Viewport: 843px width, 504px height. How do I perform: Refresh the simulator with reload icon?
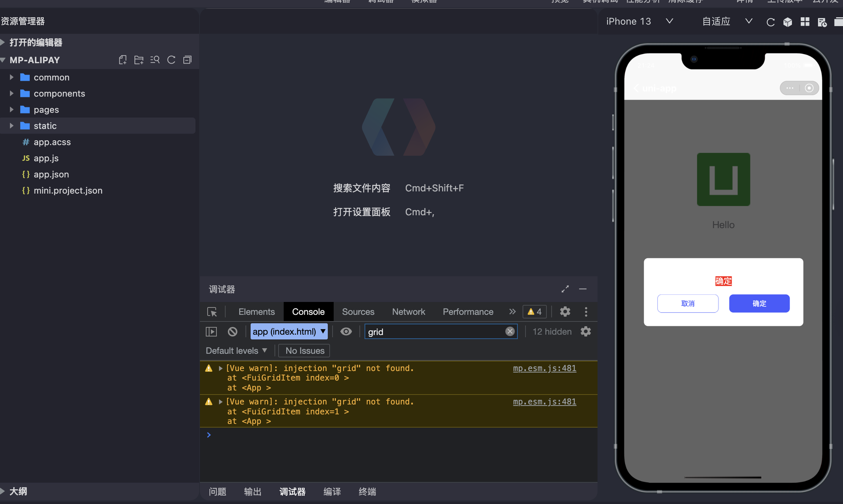[771, 22]
